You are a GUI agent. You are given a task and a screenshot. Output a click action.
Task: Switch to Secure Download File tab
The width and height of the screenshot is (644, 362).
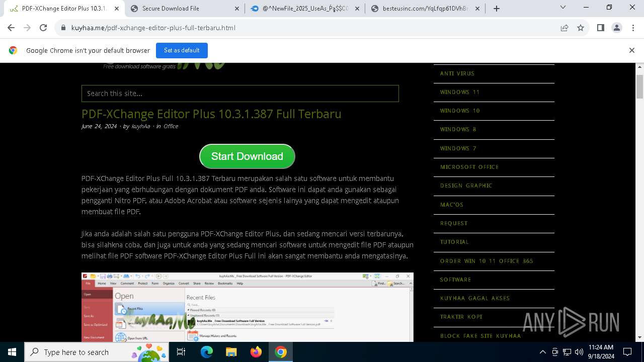pos(185,8)
